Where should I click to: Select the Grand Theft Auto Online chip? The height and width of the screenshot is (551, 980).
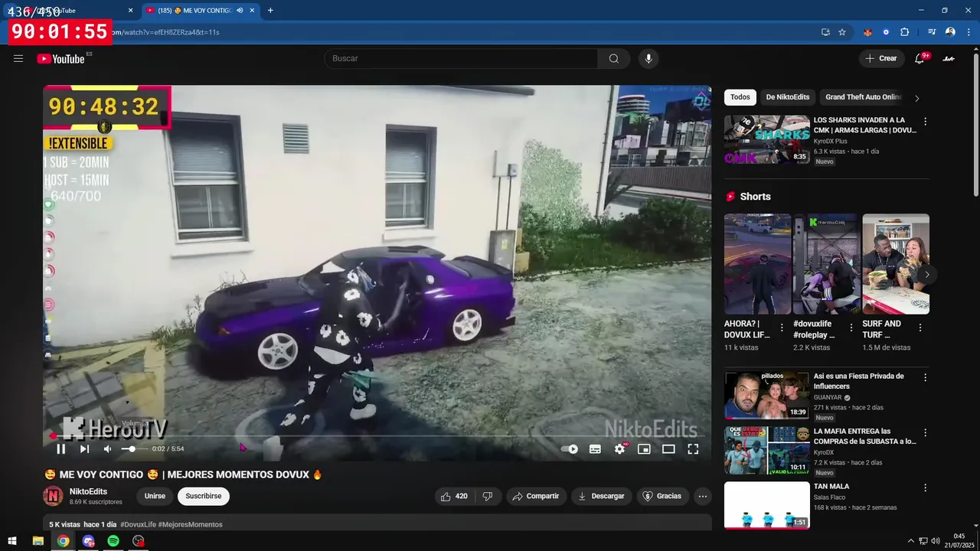[864, 97]
